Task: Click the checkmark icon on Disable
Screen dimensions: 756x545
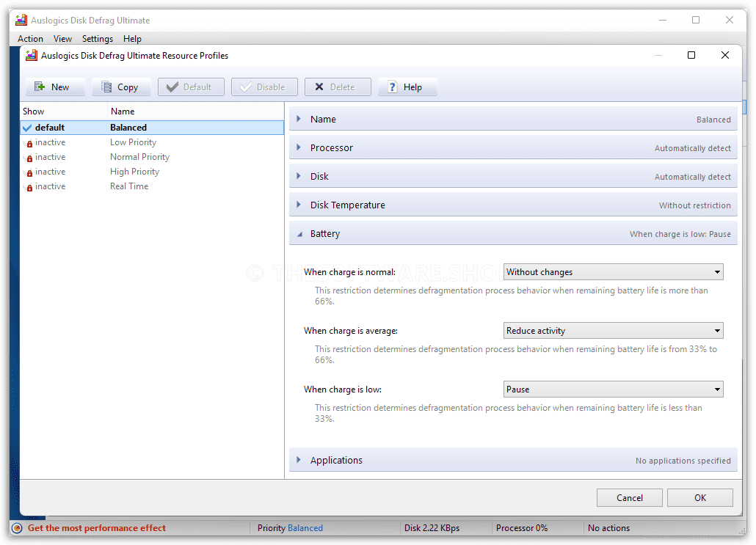Action: (x=245, y=87)
